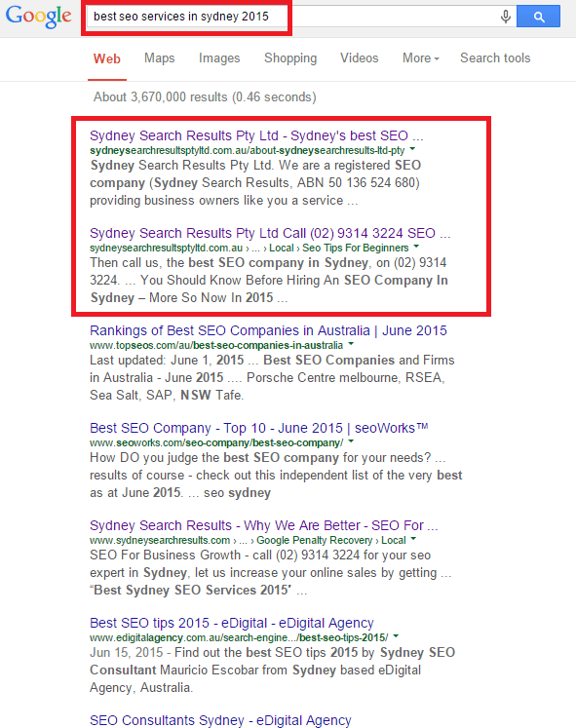Switch to the Images tab
The height and width of the screenshot is (728, 576).
coord(219,58)
